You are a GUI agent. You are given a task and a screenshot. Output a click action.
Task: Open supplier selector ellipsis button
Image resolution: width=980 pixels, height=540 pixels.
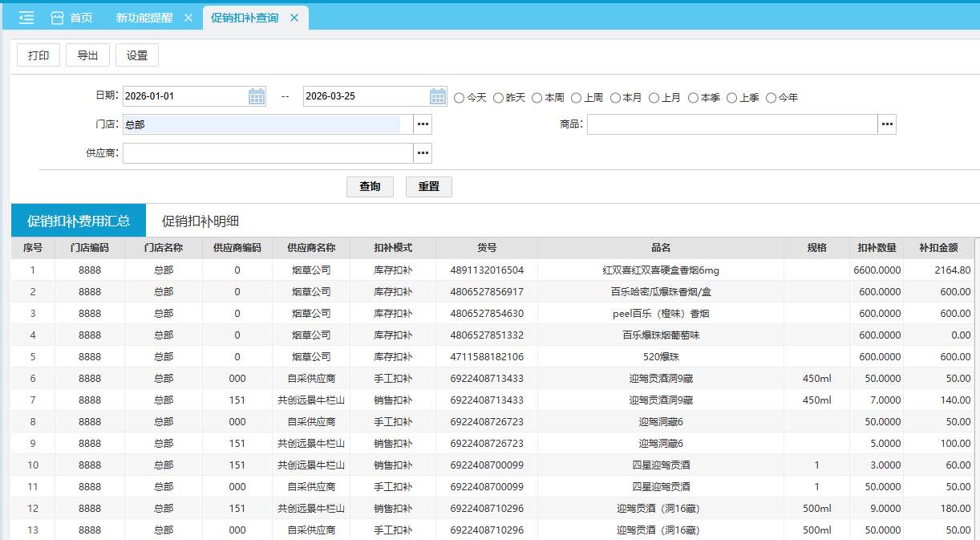(423, 153)
